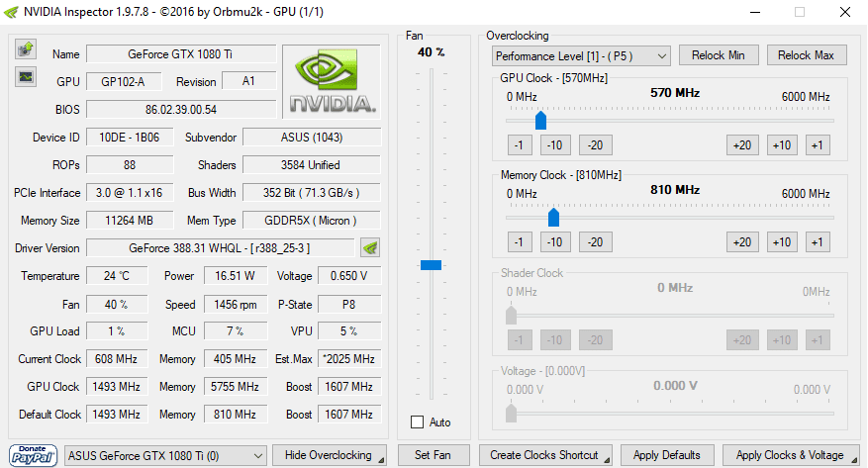Click the GPU Clock slider handle
868x468 pixels.
pyautogui.click(x=540, y=120)
